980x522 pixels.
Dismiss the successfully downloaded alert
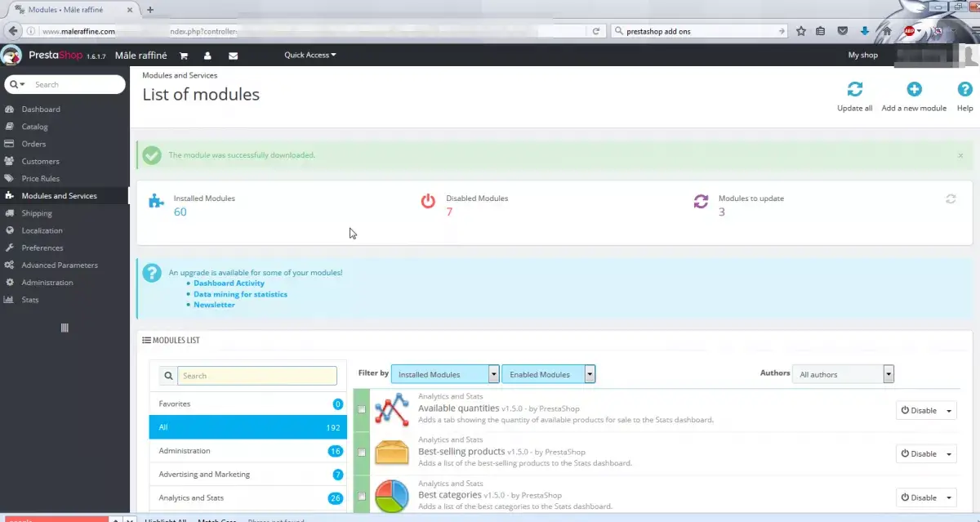[x=960, y=155]
